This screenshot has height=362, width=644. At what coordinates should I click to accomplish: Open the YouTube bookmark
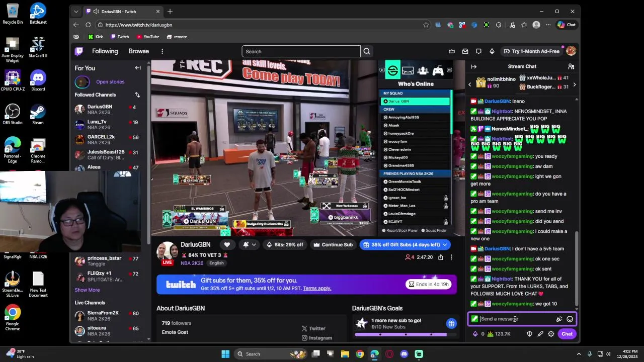click(148, 37)
